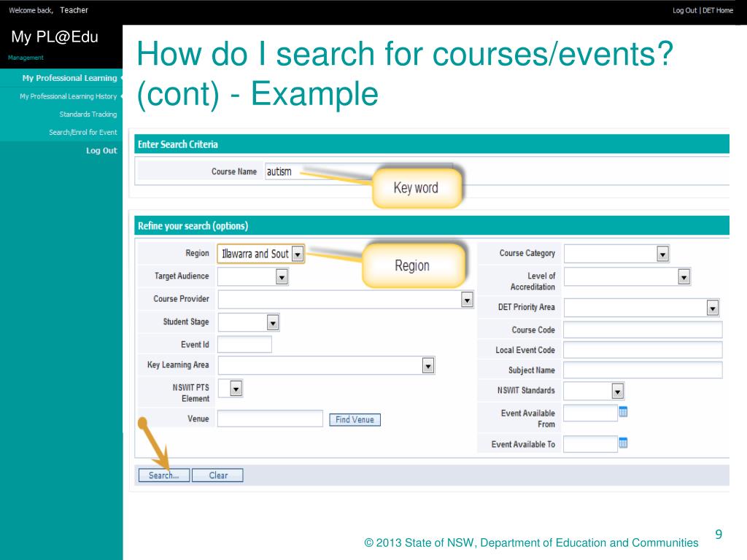The height and width of the screenshot is (560, 747).
Task: Expand the DET Priority Area dropdown
Action: pos(712,308)
